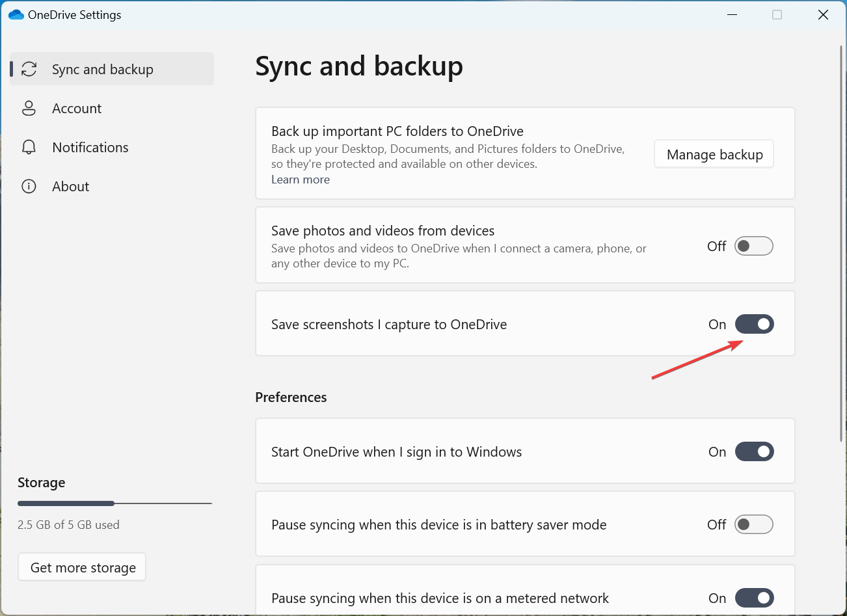Click the storage usage progress bar
The height and width of the screenshot is (616, 847).
coord(115,503)
